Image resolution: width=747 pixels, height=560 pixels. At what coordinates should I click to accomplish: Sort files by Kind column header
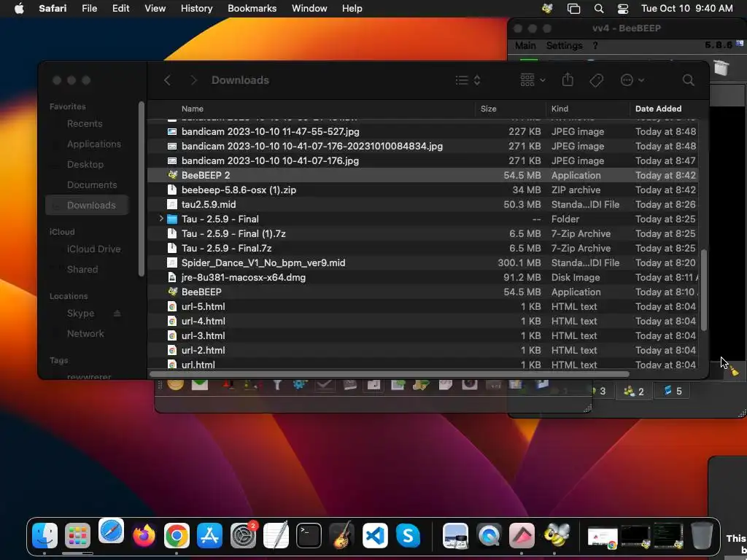click(x=560, y=109)
